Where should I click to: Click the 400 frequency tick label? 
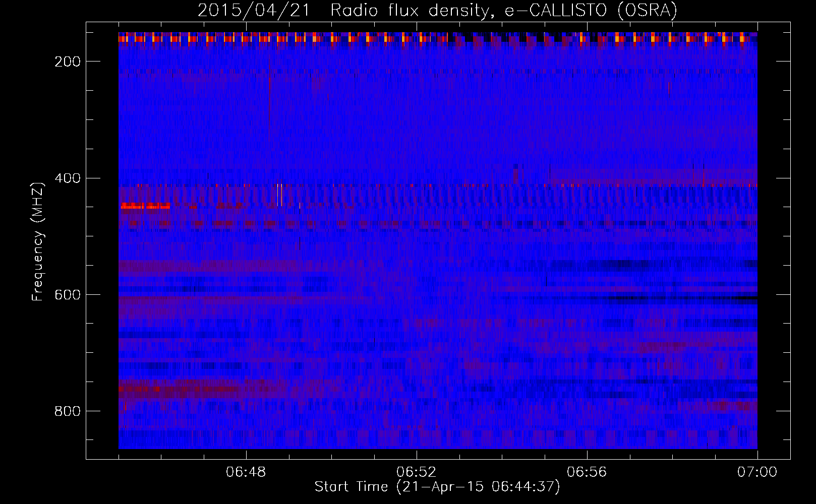point(68,178)
